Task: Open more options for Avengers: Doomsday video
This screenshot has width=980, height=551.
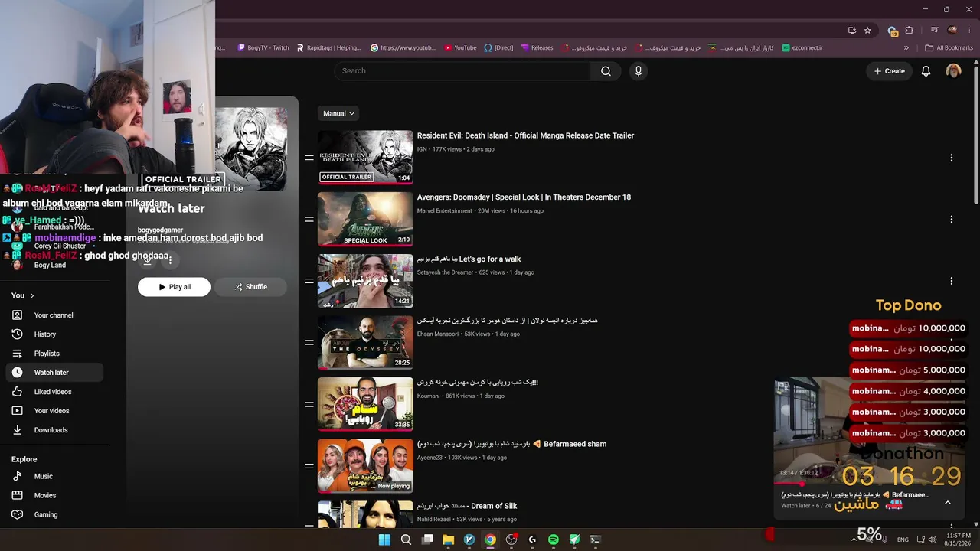Action: tap(952, 220)
